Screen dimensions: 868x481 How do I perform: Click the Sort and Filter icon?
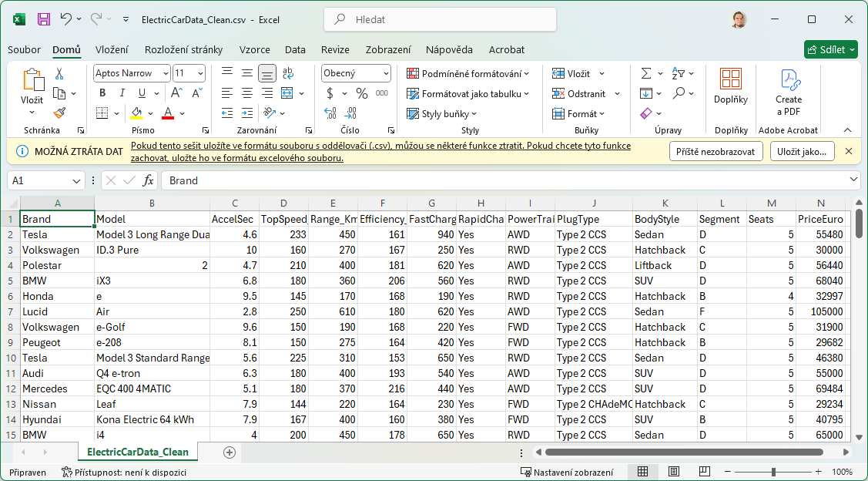click(679, 73)
